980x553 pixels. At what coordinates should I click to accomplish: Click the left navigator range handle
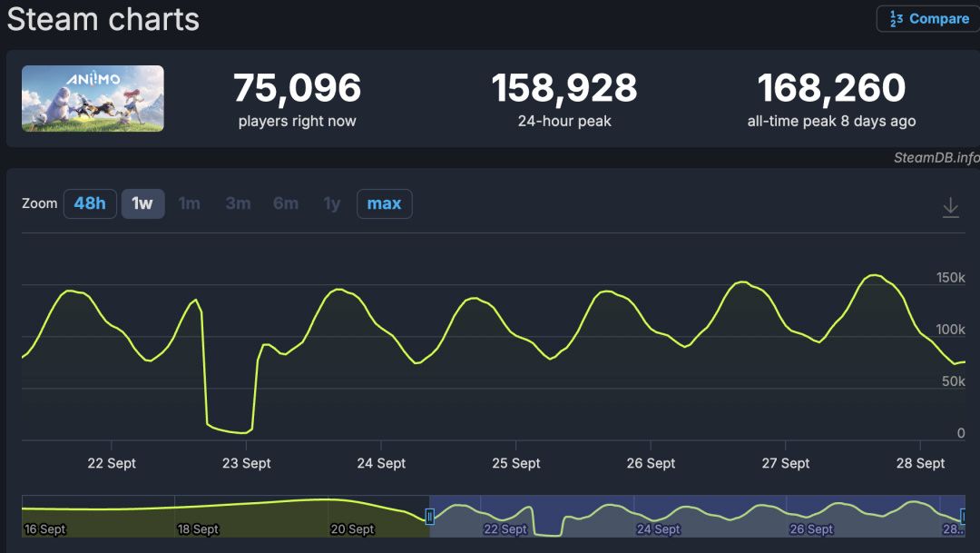point(429,516)
